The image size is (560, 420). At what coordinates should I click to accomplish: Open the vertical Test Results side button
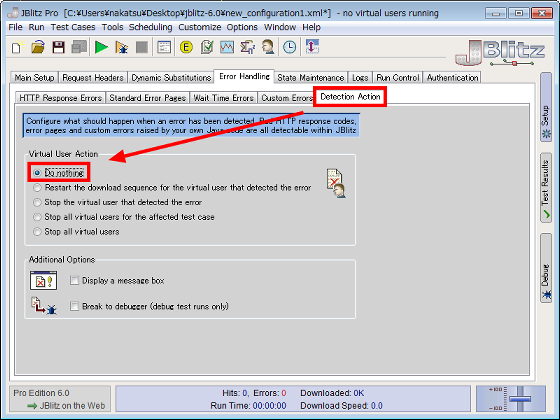pos(546,188)
